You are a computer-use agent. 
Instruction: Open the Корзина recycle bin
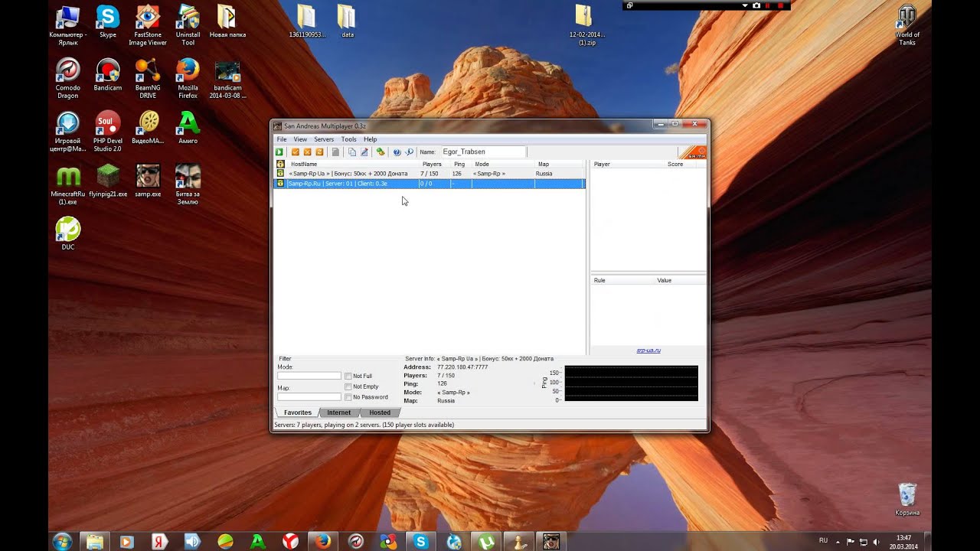pos(907,499)
